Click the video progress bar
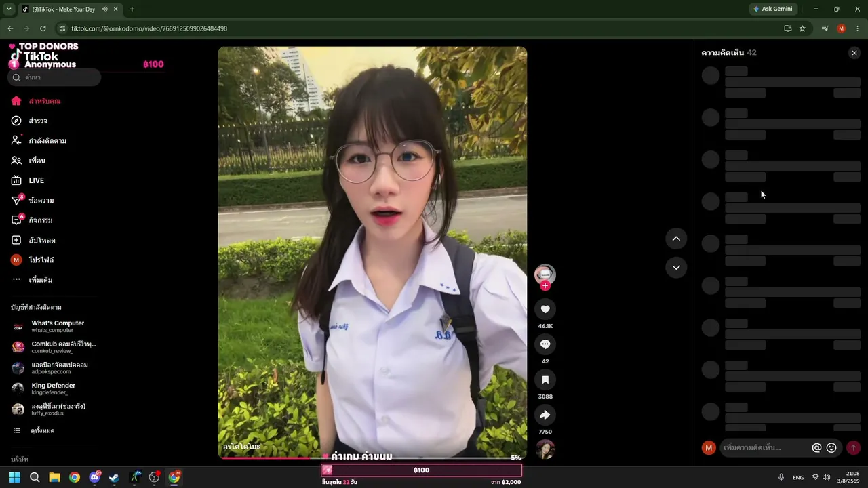868x488 pixels. (x=372, y=458)
